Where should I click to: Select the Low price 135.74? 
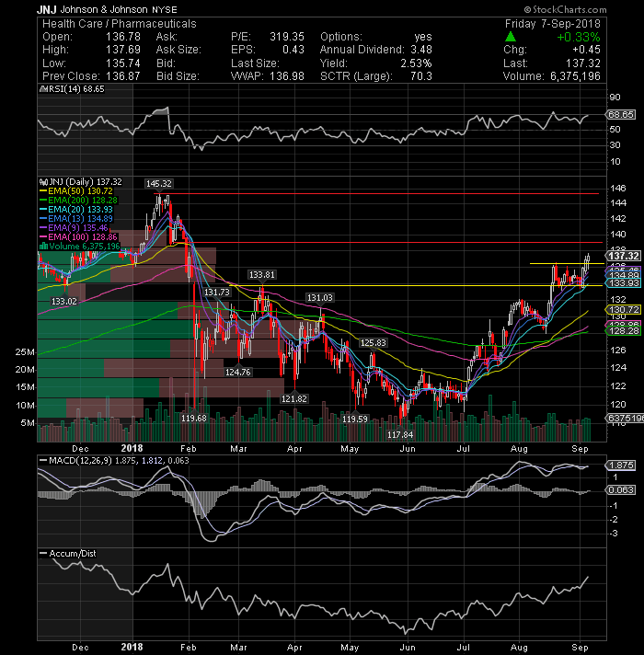[123, 63]
